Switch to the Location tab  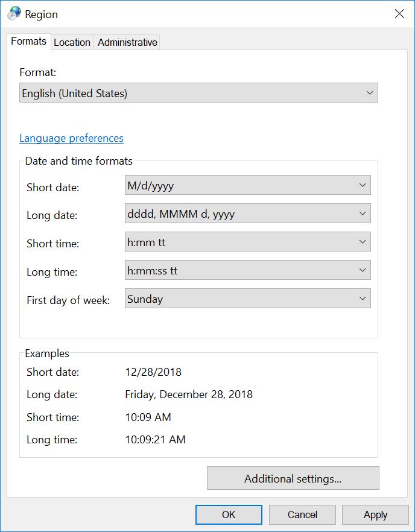pyautogui.click(x=72, y=42)
